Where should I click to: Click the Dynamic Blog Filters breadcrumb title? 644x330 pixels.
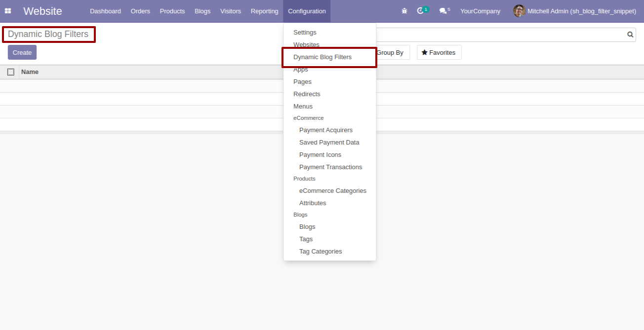48,34
